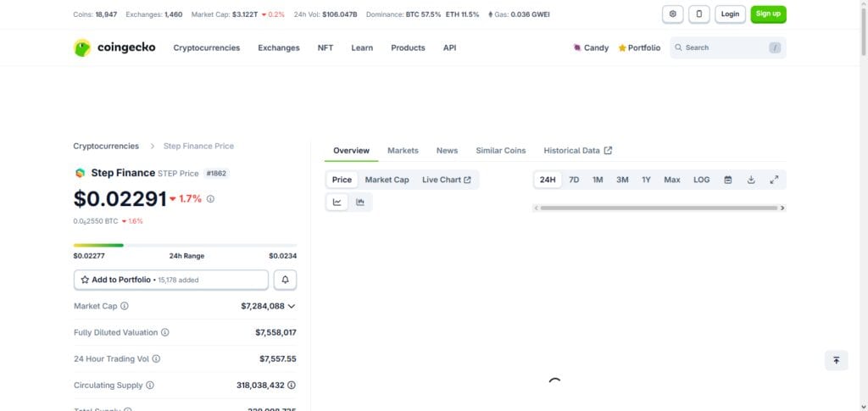Viewport: 868px width, 411px height.
Task: Click the #1862 rank badge
Action: pyautogui.click(x=216, y=173)
